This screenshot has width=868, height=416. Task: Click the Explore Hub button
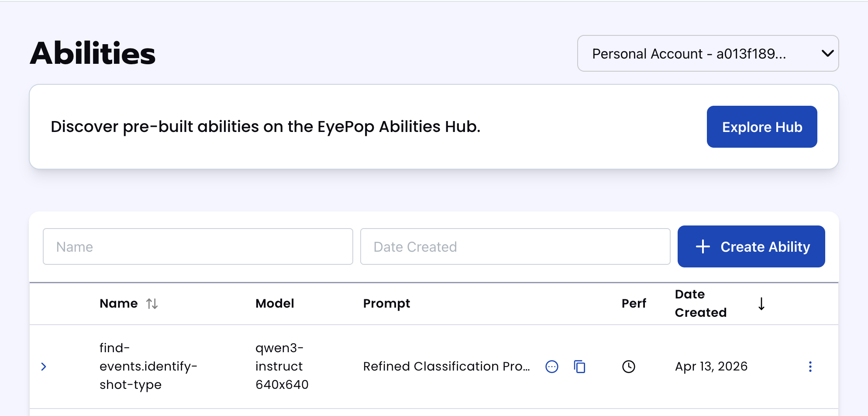pyautogui.click(x=761, y=127)
